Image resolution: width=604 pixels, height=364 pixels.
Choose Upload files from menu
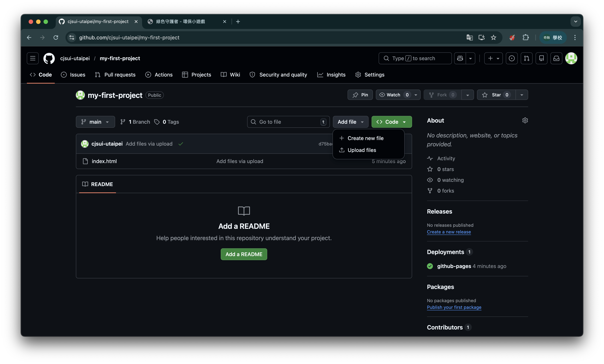tap(368, 150)
